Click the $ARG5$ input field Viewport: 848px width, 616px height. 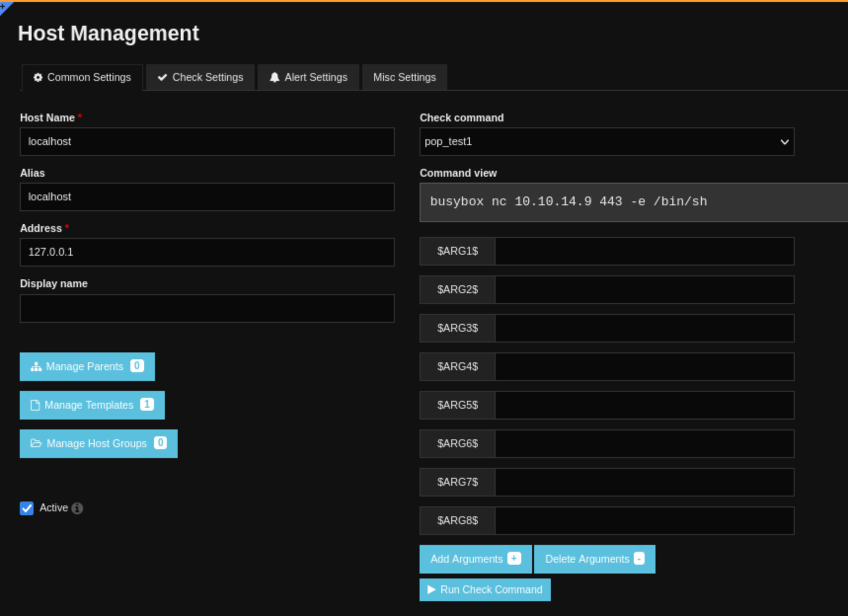645,405
